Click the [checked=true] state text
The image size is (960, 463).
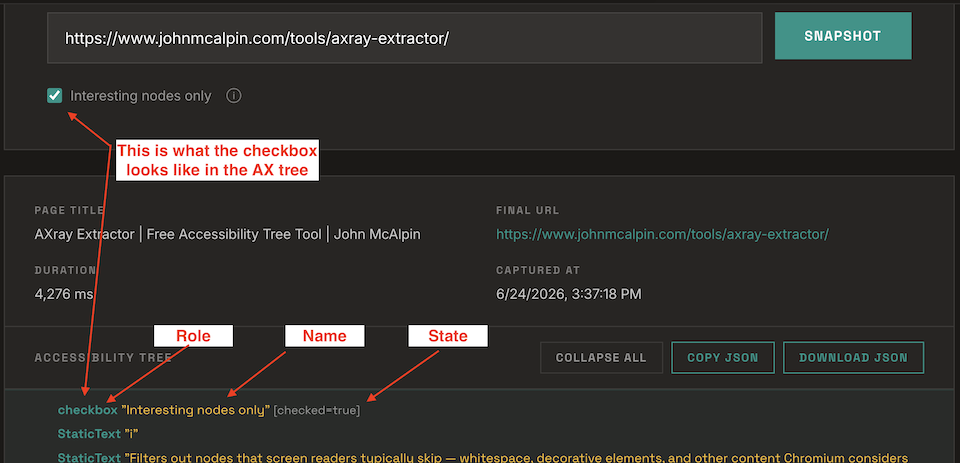[x=317, y=411]
